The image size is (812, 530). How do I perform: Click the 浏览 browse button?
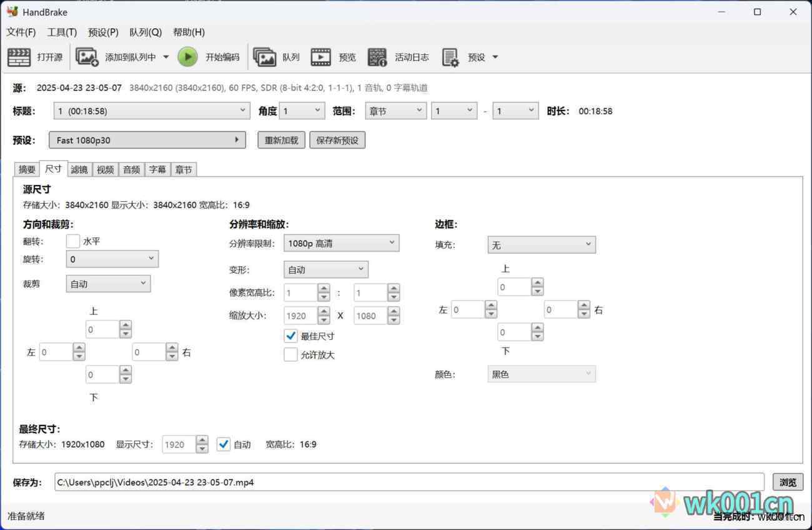[788, 482]
